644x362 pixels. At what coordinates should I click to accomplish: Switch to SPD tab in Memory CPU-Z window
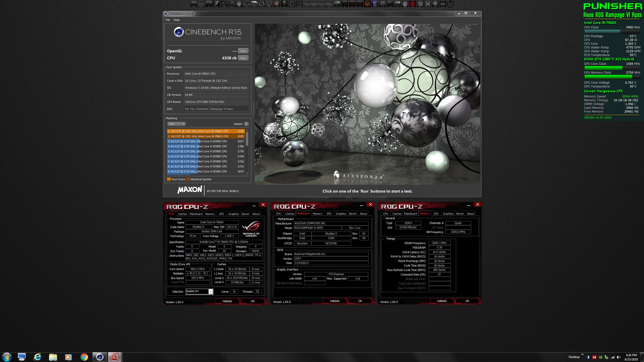coord(436,214)
